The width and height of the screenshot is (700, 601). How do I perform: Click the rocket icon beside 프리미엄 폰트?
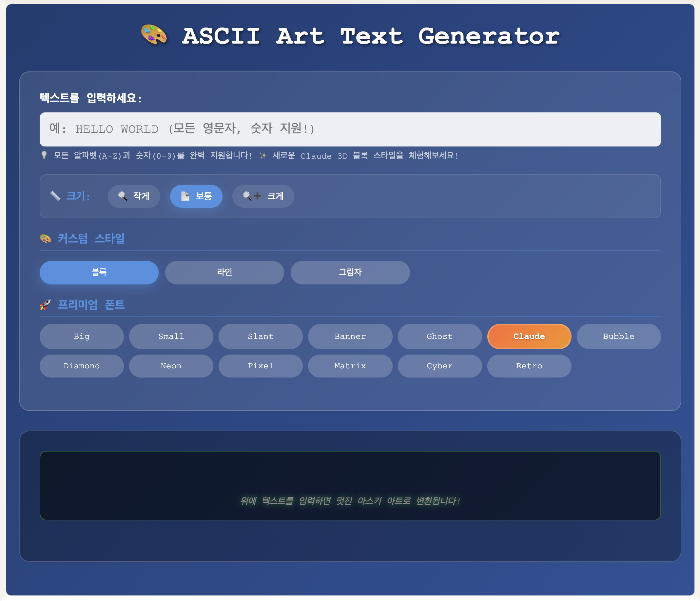pyautogui.click(x=45, y=304)
